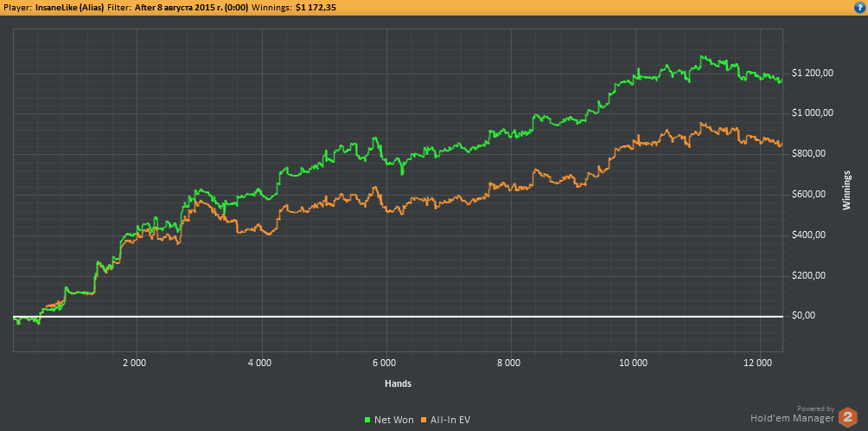
Task: Click the Hold'em Manager 2 logo icon
Action: tap(847, 416)
